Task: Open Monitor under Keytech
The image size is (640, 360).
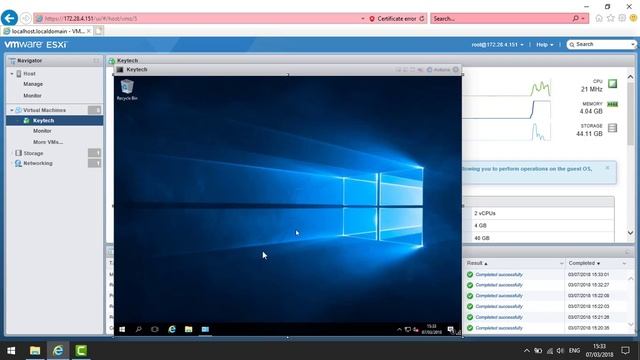Action: (42, 131)
